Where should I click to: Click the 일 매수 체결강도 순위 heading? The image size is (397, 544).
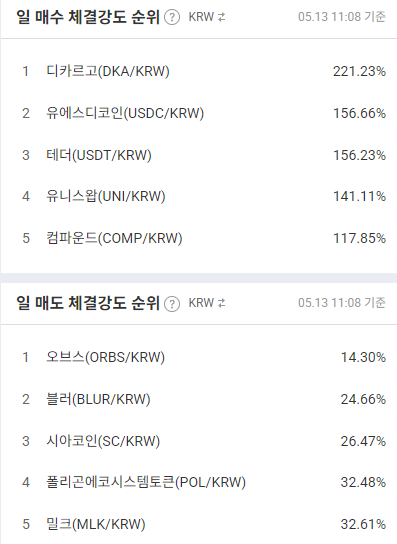point(88,17)
